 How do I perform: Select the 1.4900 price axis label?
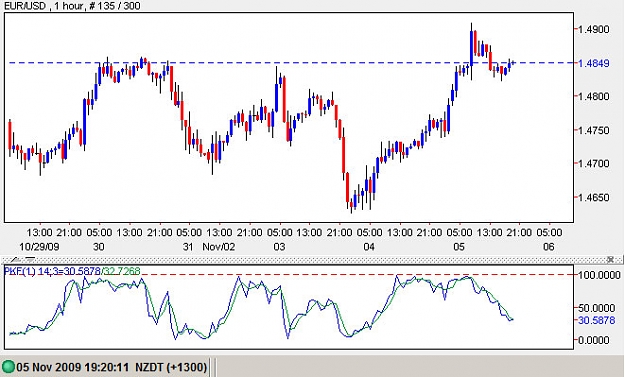tap(594, 29)
